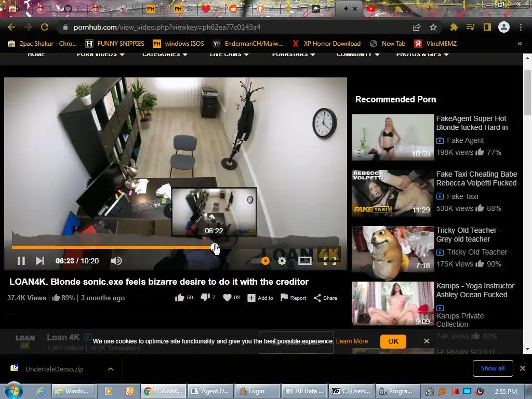Open the New Tab bookmark
Screen dimensions: 532x399
point(388,44)
